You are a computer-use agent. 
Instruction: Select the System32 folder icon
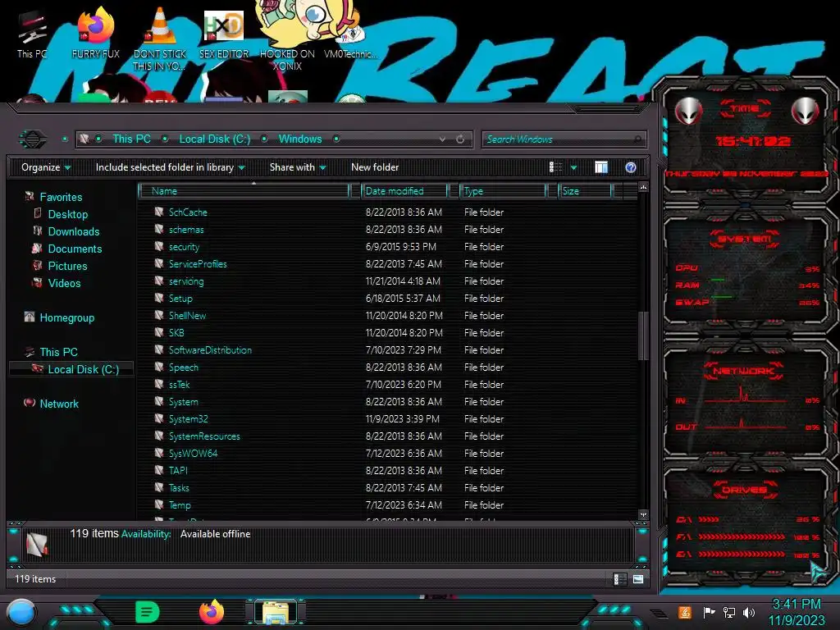158,418
